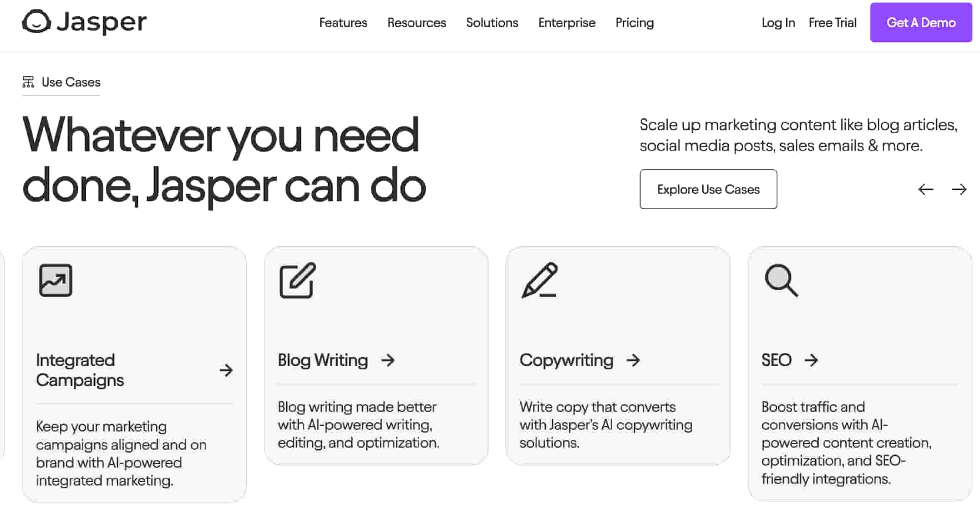
Task: Open the Features menu
Action: (343, 23)
